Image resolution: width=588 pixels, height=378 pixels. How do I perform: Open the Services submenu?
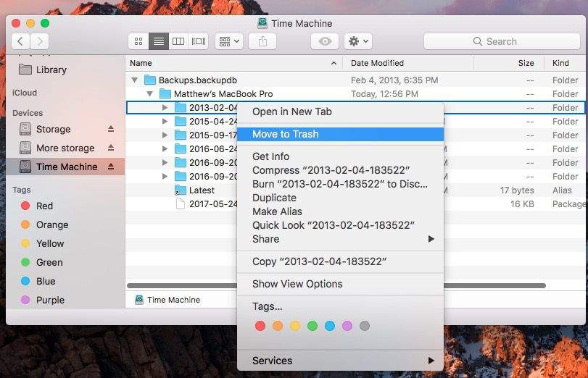[x=341, y=361]
